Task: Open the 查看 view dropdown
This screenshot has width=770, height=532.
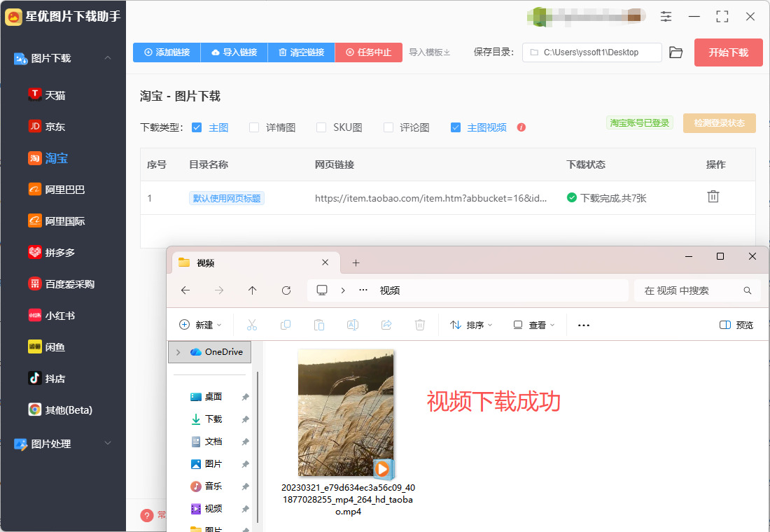Action: (x=534, y=325)
